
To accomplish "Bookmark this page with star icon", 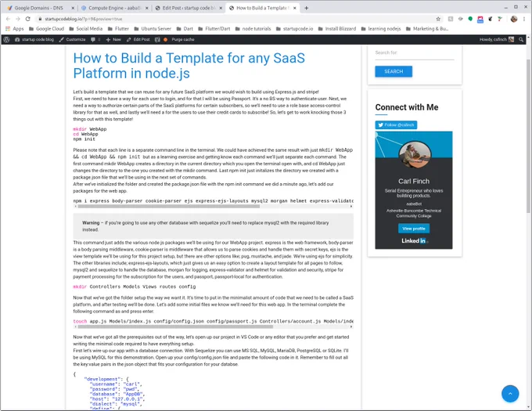I will 438,19.
